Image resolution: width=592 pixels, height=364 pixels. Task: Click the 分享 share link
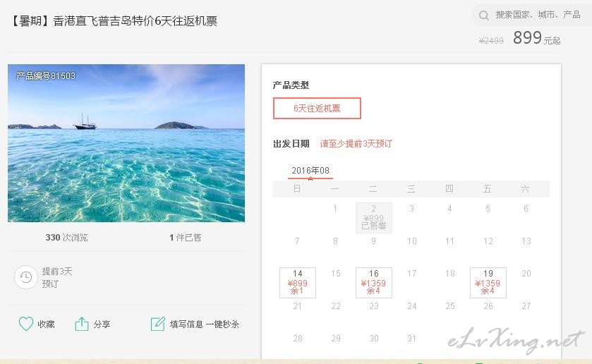pyautogui.click(x=102, y=324)
